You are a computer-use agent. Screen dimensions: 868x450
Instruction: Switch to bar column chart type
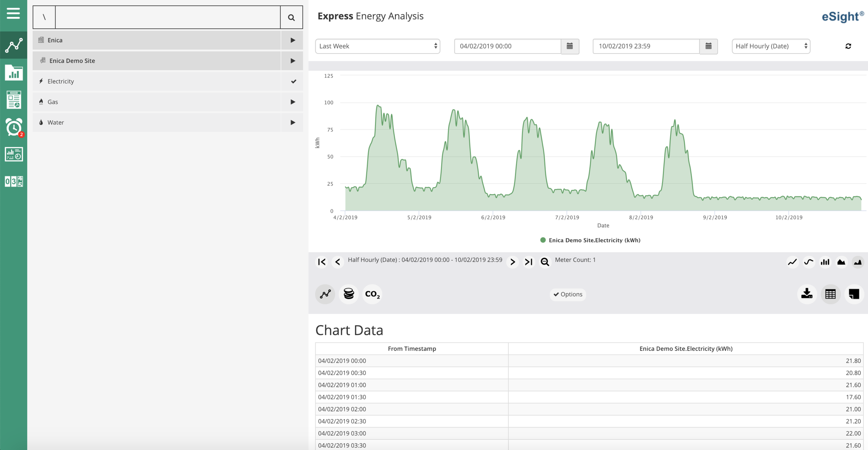point(825,262)
